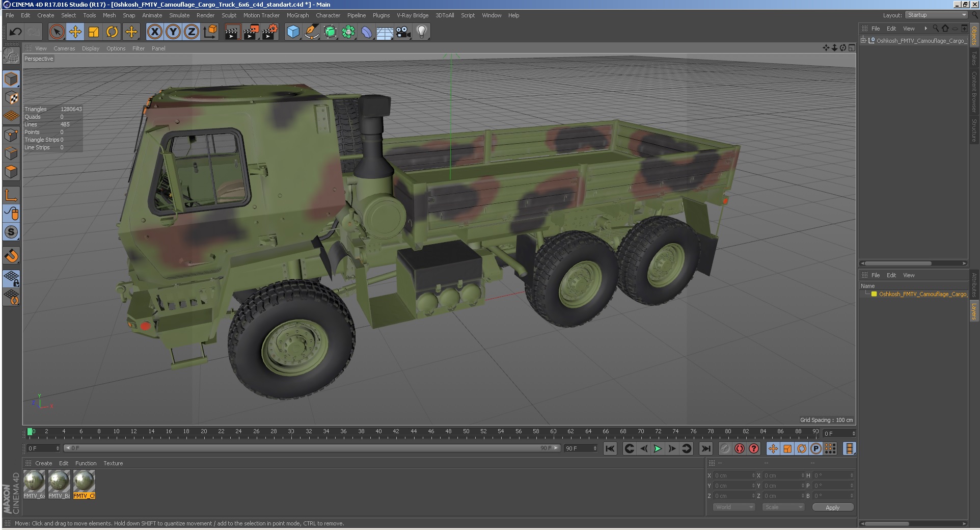Toggle Z axis lock
The height and width of the screenshot is (530, 980).
tap(192, 32)
